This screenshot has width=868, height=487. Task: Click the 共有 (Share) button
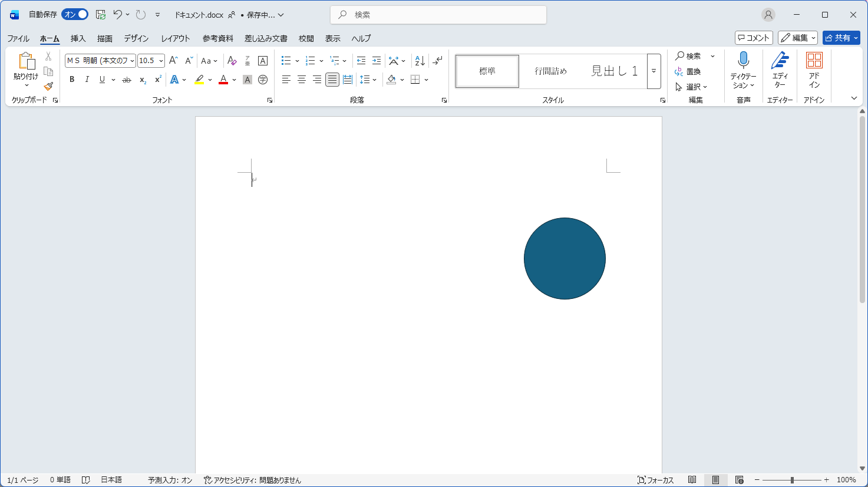coord(841,38)
